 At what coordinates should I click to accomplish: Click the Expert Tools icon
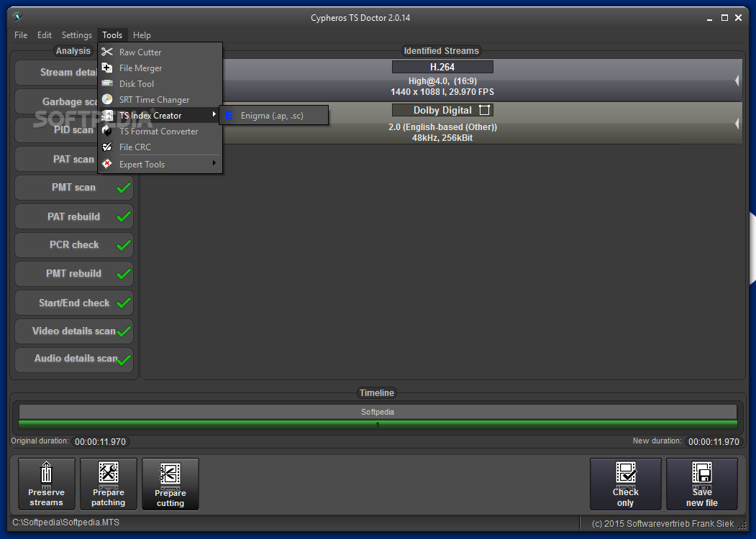(x=107, y=164)
